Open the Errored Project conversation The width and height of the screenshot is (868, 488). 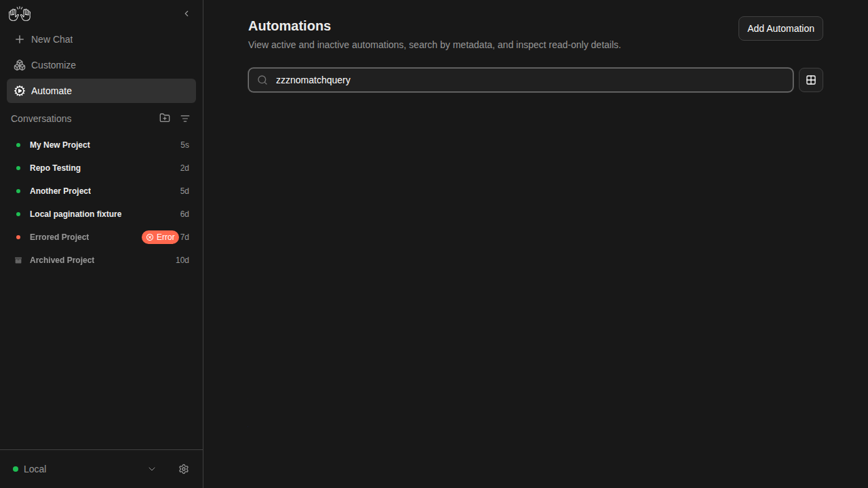click(101, 237)
